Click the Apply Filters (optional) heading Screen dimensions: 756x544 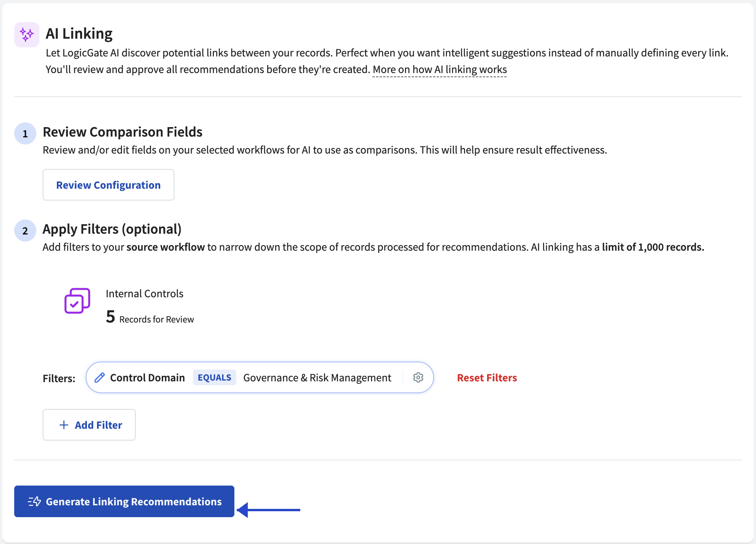click(112, 229)
